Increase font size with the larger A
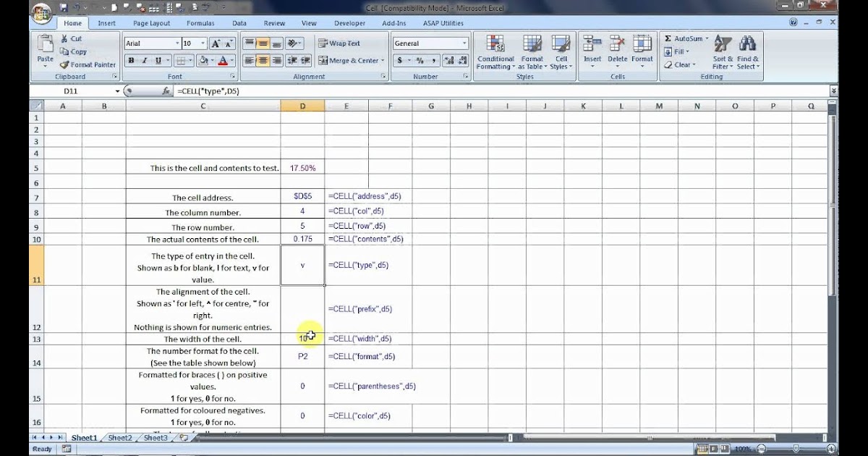This screenshot has width=868, height=456. point(215,43)
